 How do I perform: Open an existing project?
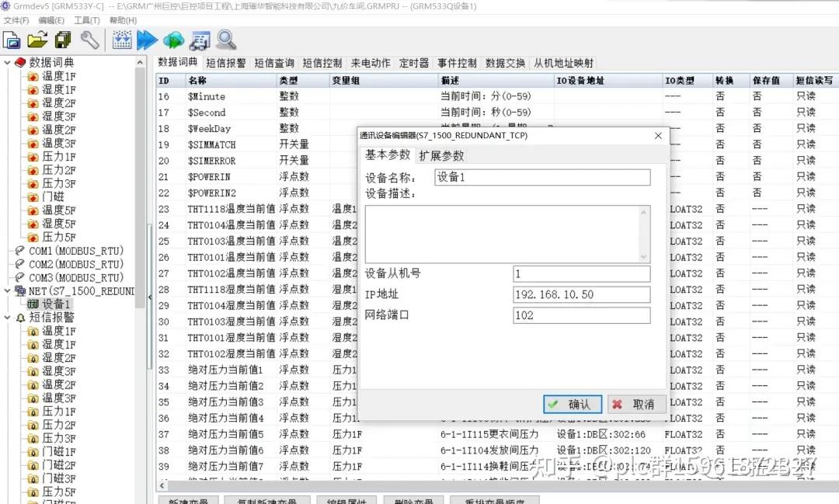point(37,40)
